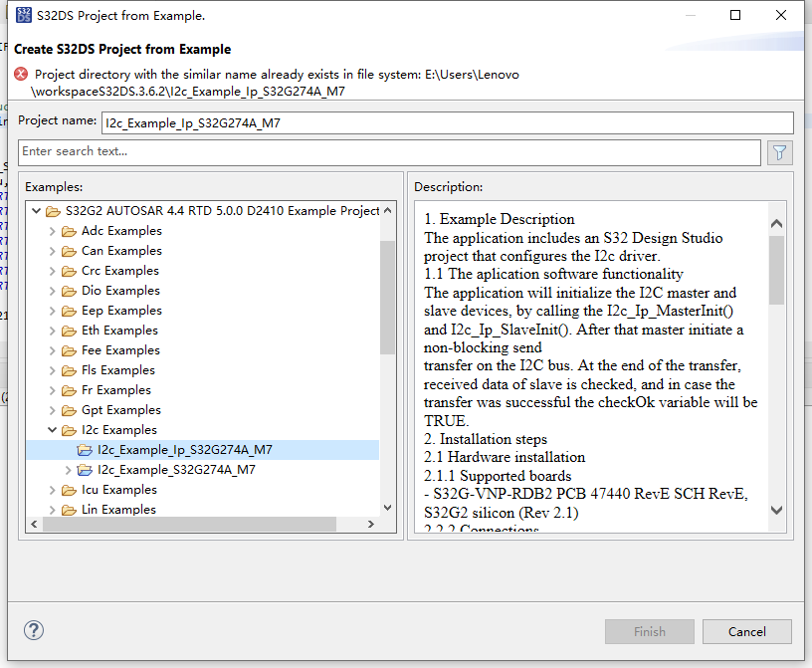Click the disabled Finish button
Viewport: 812px width, 668px height.
tap(650, 632)
